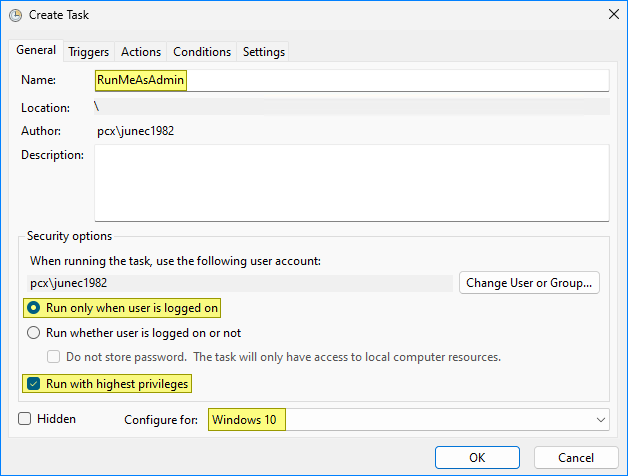Enable the Hidden checkbox
Viewport: 628px width, 476px height.
[25, 419]
